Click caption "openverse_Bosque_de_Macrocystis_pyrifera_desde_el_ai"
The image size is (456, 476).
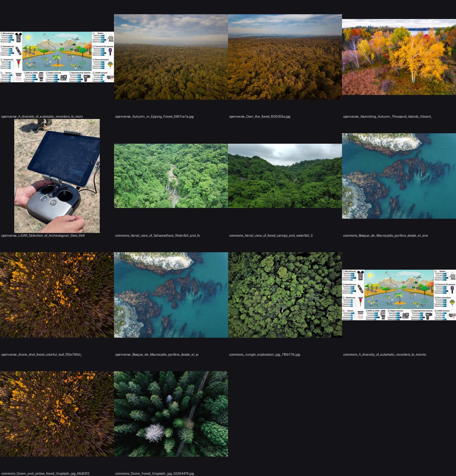point(157,354)
